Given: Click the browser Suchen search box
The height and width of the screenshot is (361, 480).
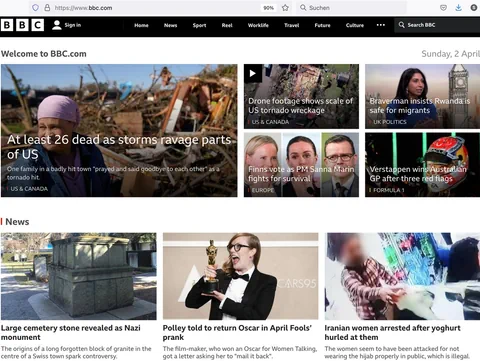Looking at the screenshot, I should click(x=352, y=8).
